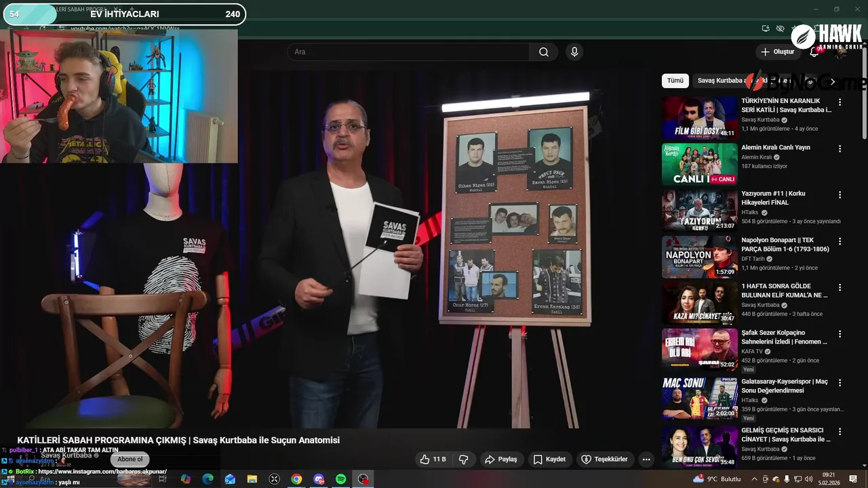Viewport: 868px width, 488px height.
Task: Click channel name DFT Tarih
Action: point(753,259)
